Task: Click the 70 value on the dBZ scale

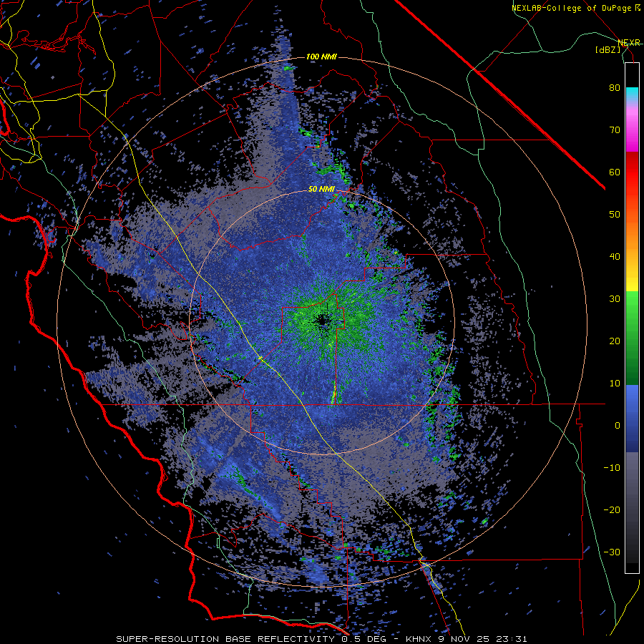Action: (615, 130)
